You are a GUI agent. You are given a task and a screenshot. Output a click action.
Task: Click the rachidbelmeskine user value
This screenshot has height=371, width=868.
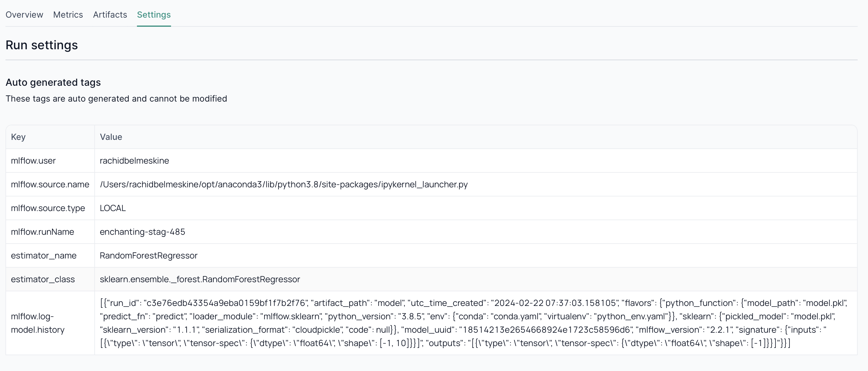[x=134, y=161]
